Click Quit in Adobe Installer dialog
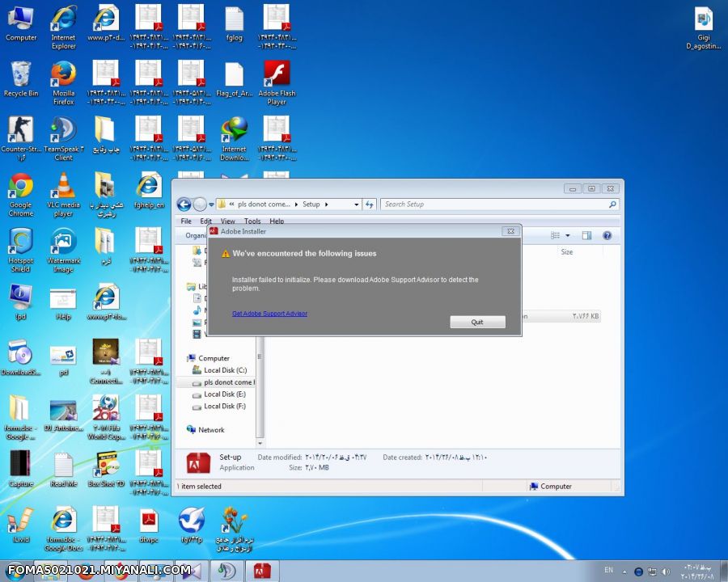728x582 pixels. (477, 322)
